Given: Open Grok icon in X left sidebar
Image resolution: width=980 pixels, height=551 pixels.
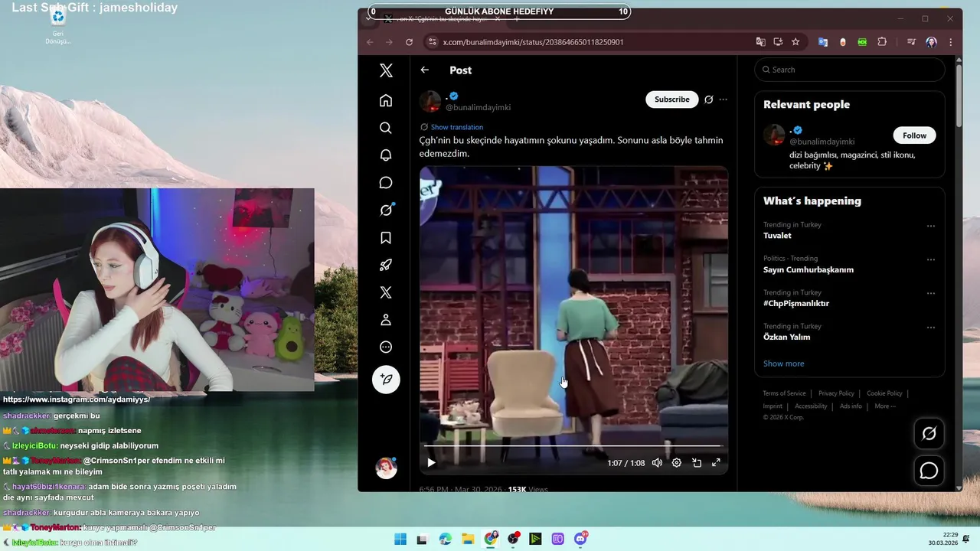Looking at the screenshot, I should [x=386, y=210].
